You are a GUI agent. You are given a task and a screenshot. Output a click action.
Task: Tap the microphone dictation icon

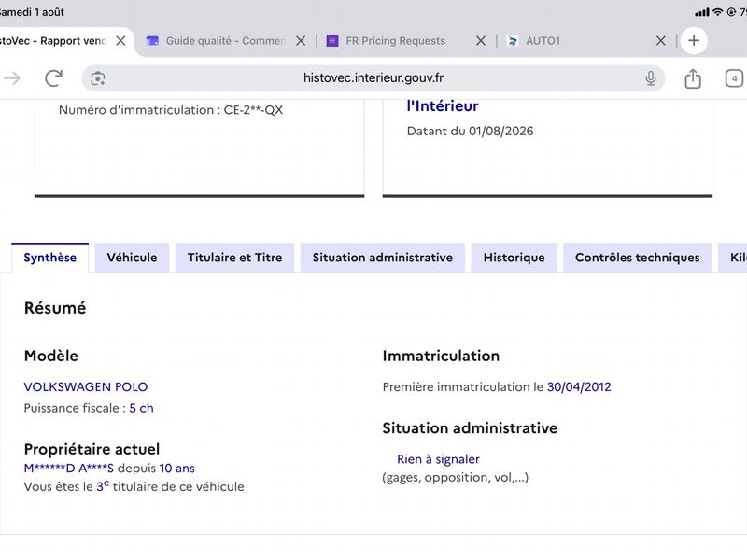pos(650,78)
